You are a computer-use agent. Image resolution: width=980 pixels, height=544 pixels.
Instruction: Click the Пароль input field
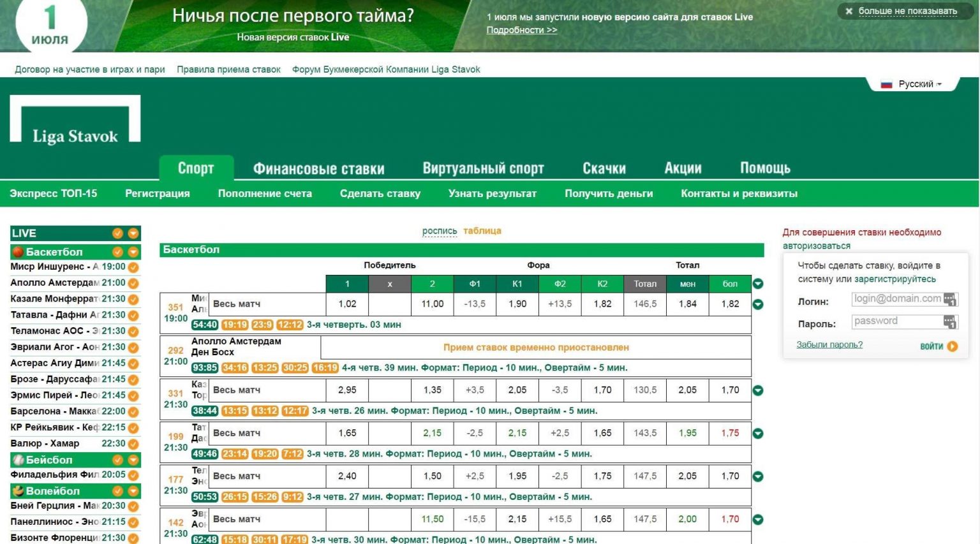[x=905, y=321]
